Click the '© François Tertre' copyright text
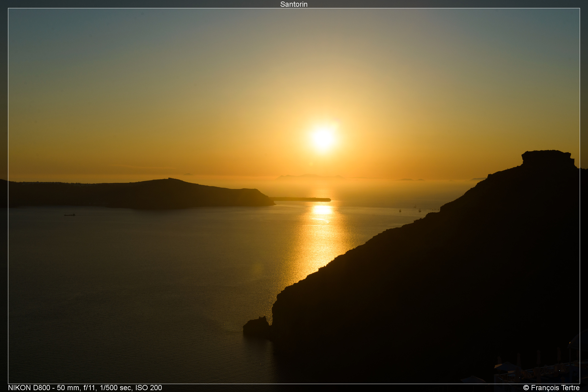Image resolution: width=588 pixels, height=392 pixels. pos(551,388)
